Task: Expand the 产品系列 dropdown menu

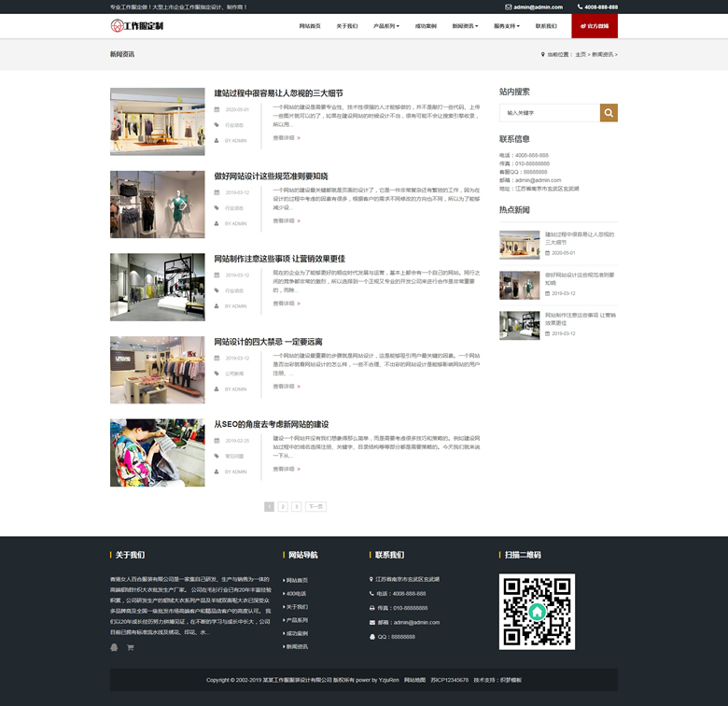Action: click(385, 26)
